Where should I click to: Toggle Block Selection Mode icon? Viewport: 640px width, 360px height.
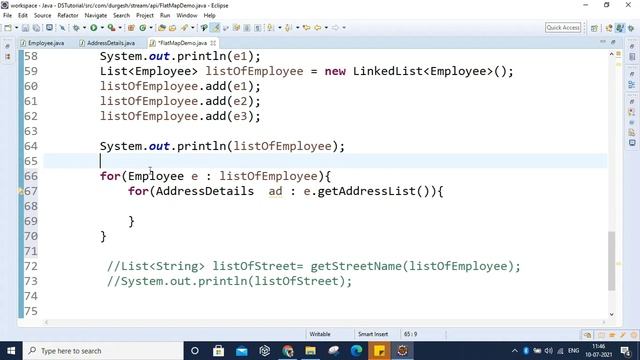pyautogui.click(x=246, y=28)
